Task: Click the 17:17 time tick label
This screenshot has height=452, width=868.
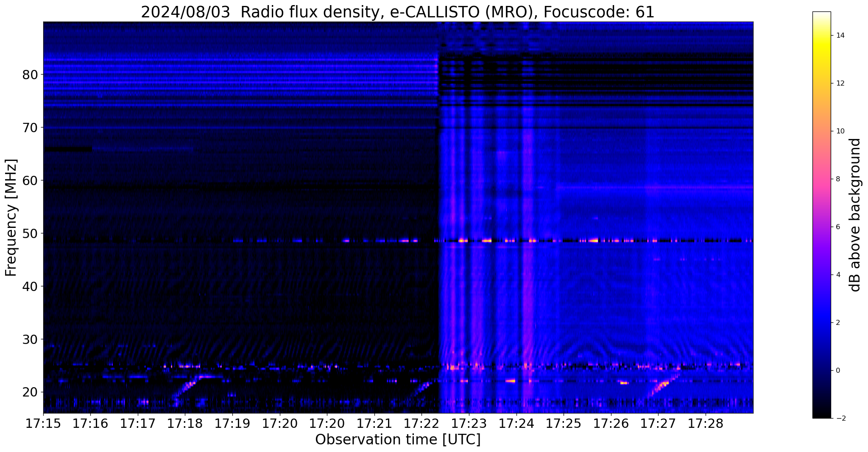Action: coord(138,424)
